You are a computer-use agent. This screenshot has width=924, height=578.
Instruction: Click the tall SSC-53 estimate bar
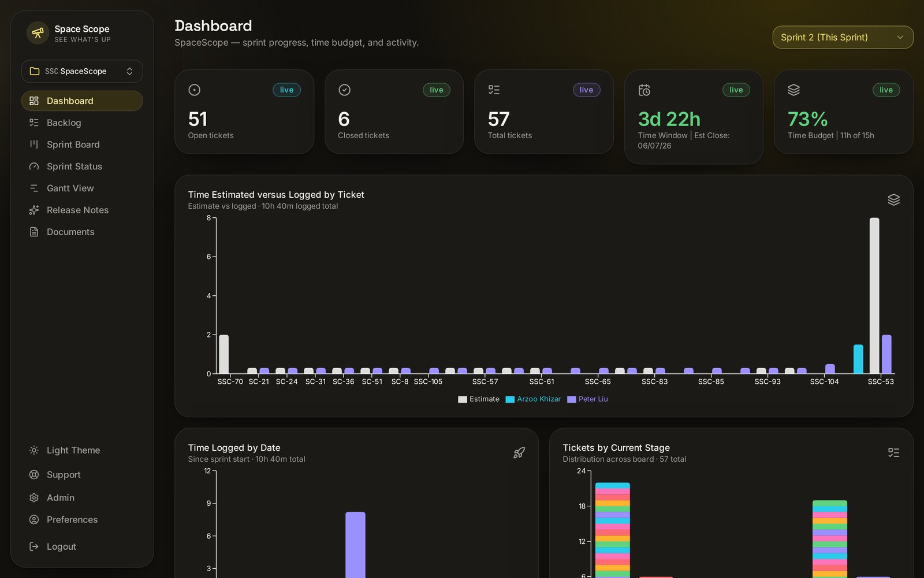(874, 295)
